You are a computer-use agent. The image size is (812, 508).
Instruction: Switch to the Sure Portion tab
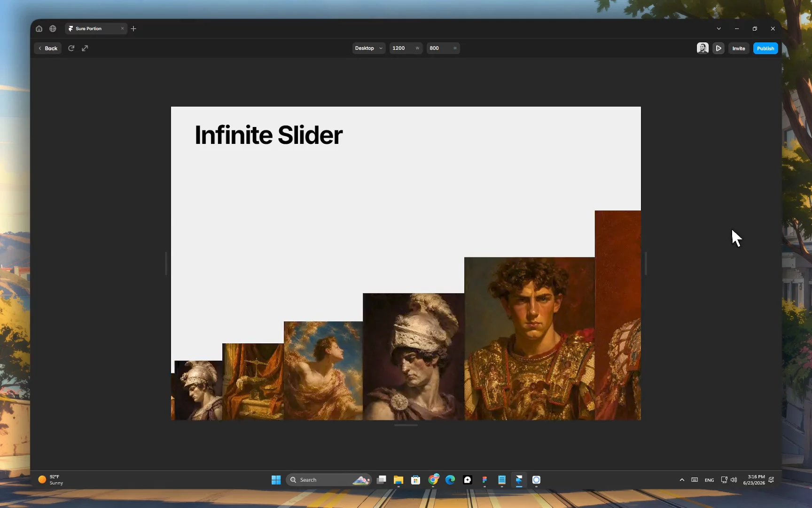95,29
